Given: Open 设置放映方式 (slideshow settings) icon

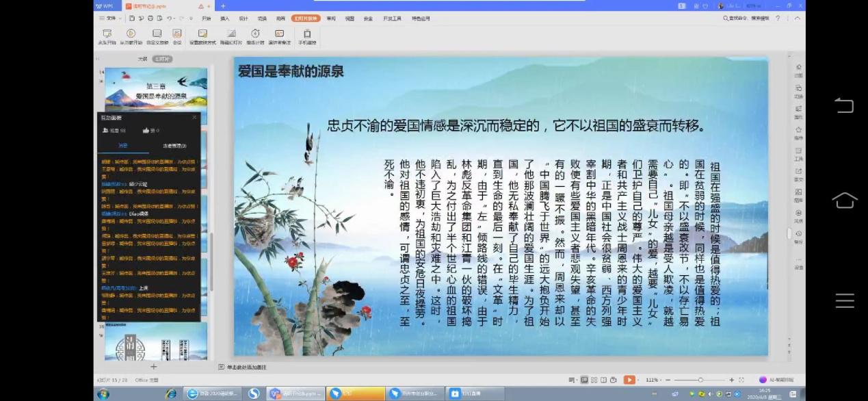Looking at the screenshot, I should [x=202, y=34].
